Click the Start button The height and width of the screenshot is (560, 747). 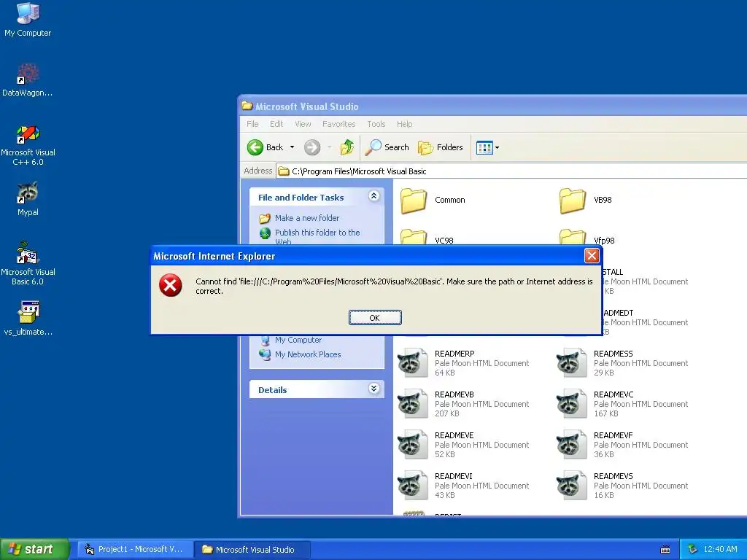pos(35,549)
